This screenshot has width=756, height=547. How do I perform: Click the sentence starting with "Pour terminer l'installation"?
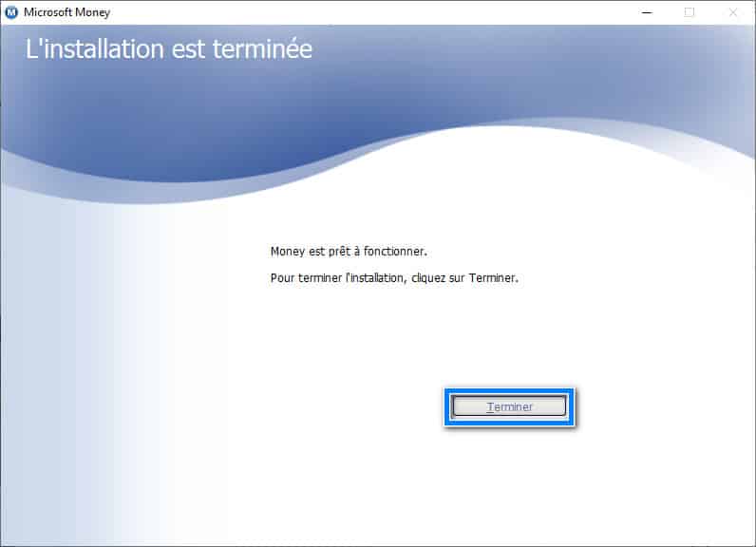[394, 279]
